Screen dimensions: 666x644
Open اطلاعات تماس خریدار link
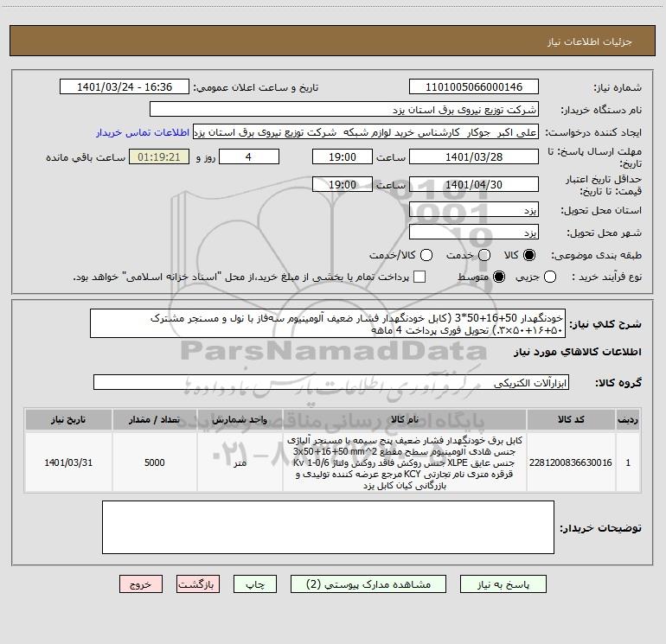(143, 132)
